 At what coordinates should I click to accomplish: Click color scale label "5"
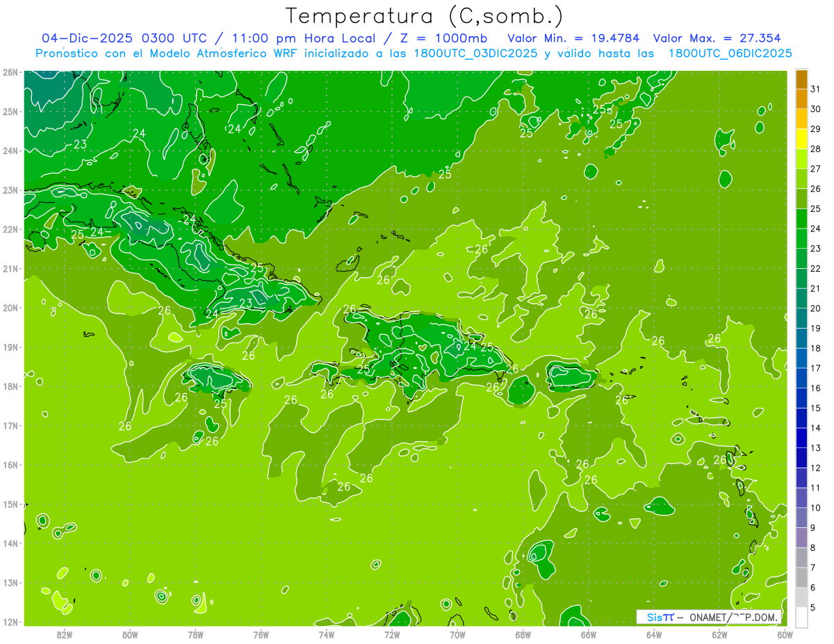tap(812, 607)
